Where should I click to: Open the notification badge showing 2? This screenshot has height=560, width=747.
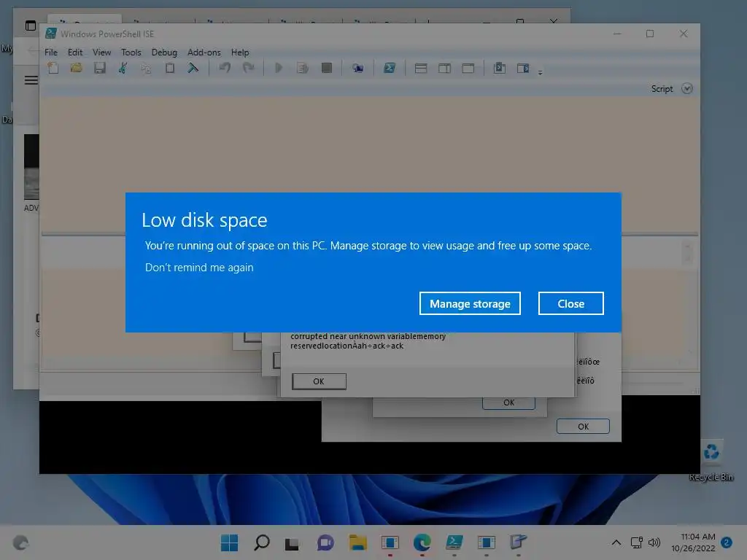727,542
